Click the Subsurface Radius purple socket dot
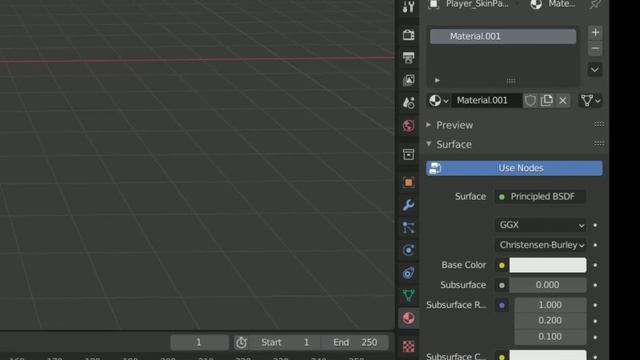 coord(502,305)
